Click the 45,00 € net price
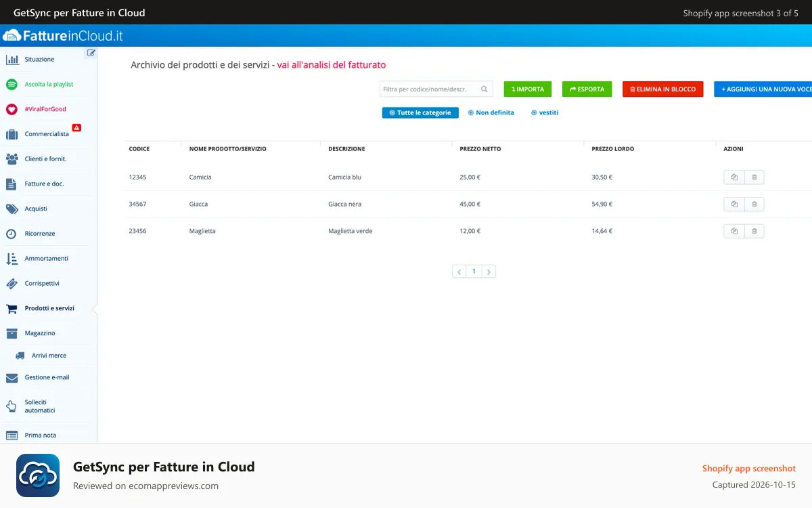This screenshot has width=812, height=508. point(470,204)
